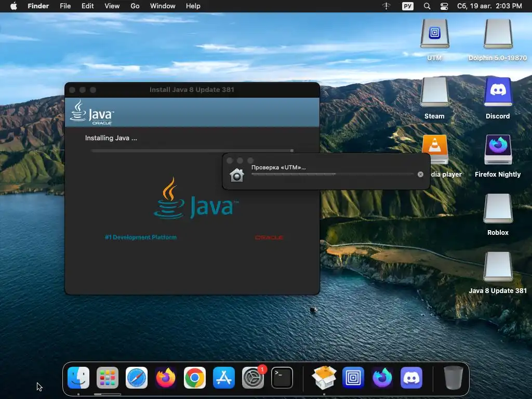The width and height of the screenshot is (532, 399).
Task: Open the Trash in the Dock
Action: [x=454, y=378]
